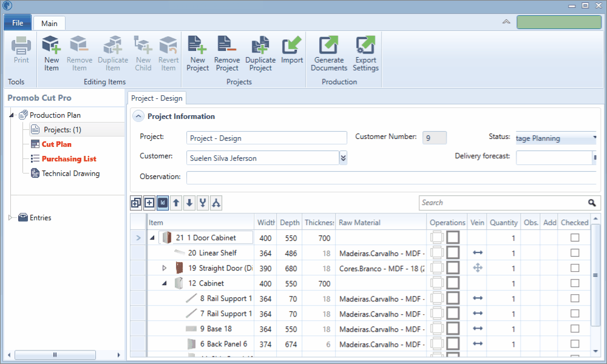Screen dimensions: 607x364
Task: Tick the Checked box for Linear Shelf
Action: click(574, 253)
